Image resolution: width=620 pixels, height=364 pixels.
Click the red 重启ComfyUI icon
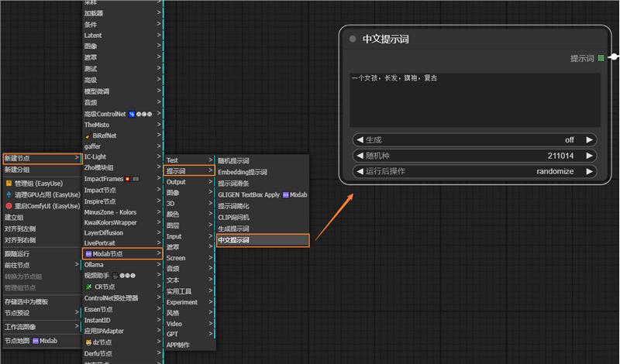click(9, 206)
